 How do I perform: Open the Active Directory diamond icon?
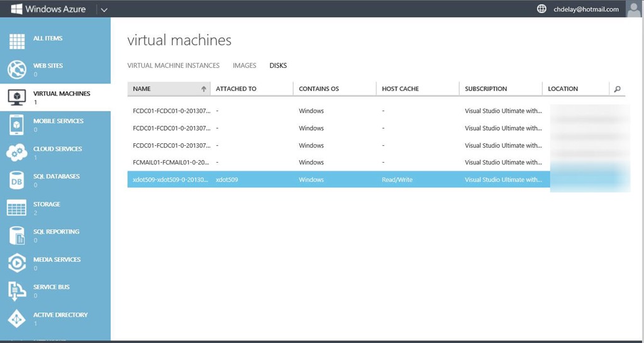(x=17, y=318)
